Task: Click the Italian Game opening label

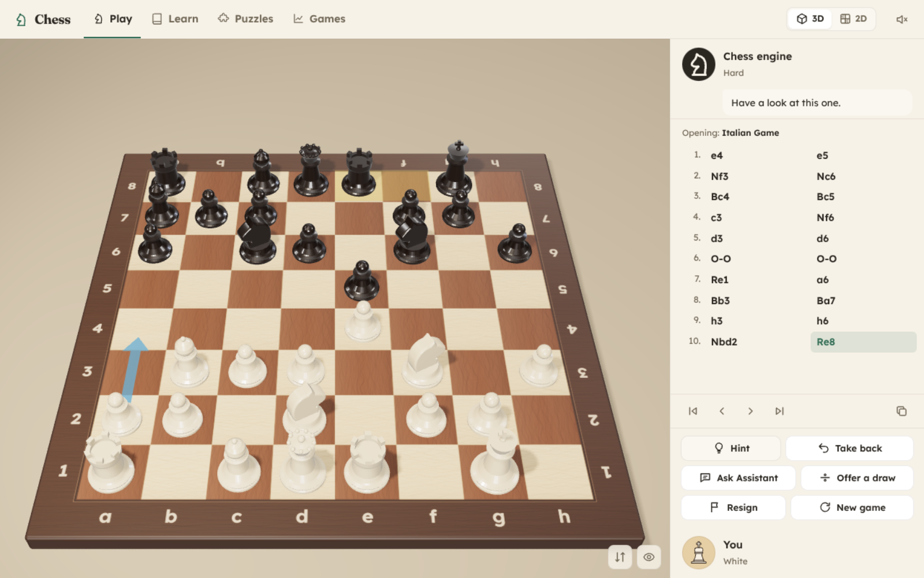Action: pyautogui.click(x=750, y=133)
